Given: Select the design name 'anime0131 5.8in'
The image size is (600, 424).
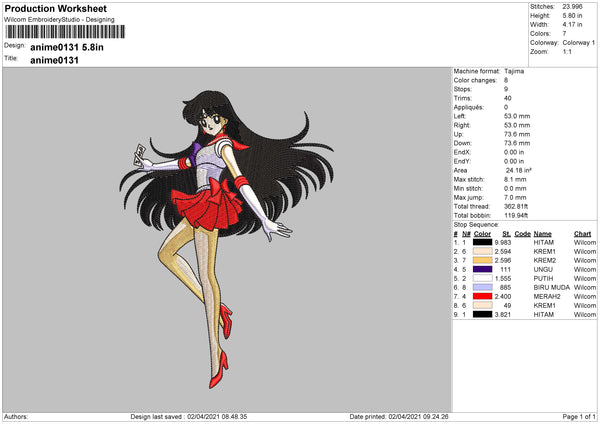Looking at the screenshot, I should point(67,47).
